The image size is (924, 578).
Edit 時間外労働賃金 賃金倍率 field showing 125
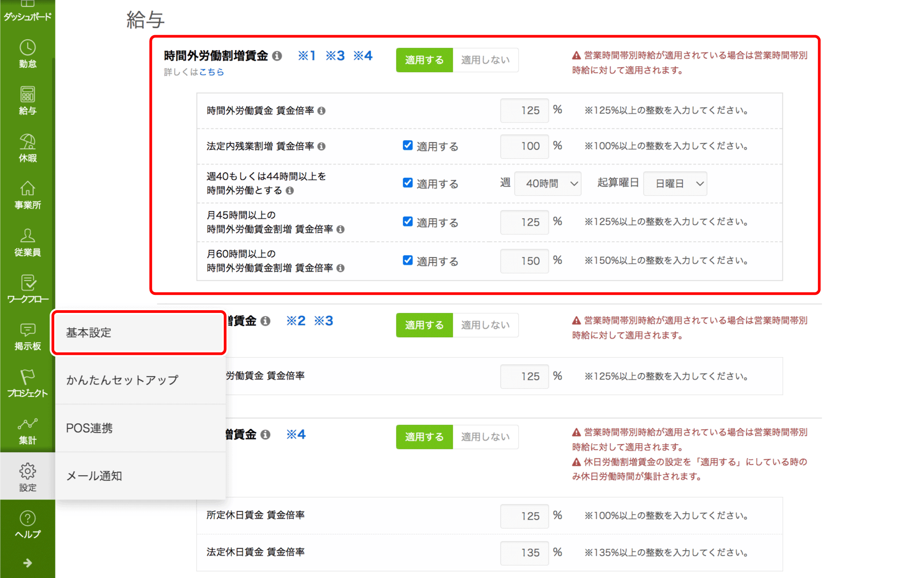click(x=524, y=110)
